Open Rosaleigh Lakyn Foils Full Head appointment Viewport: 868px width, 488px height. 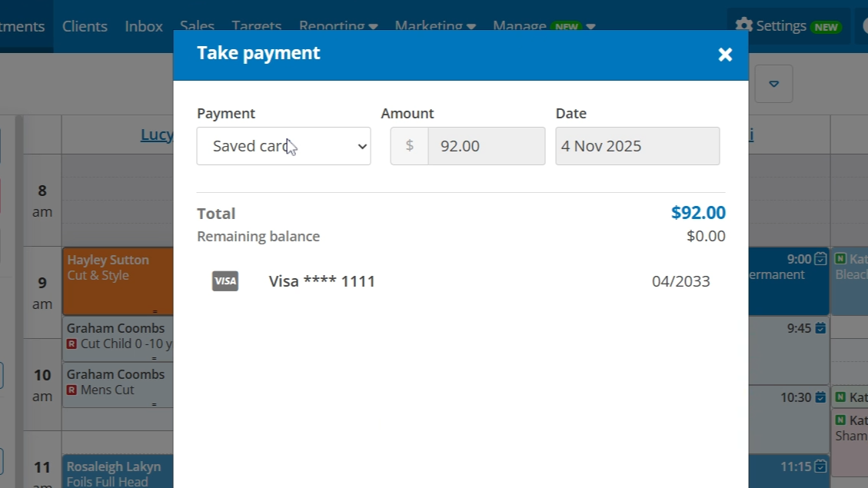point(118,471)
